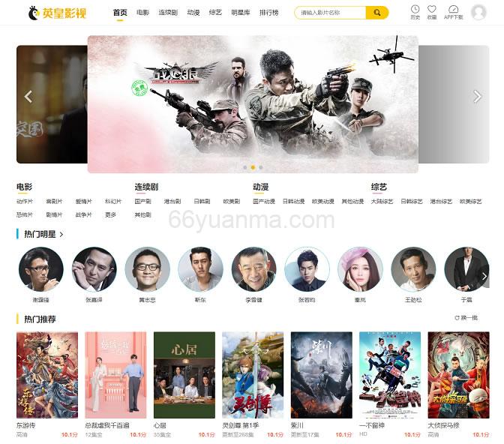Click the 动作片 category link
The image size is (504, 444).
tap(25, 202)
